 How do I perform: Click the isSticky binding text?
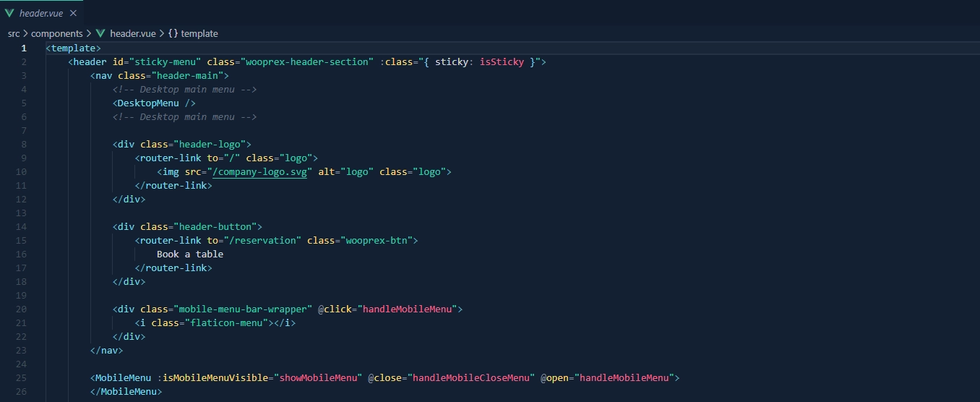[x=501, y=62]
